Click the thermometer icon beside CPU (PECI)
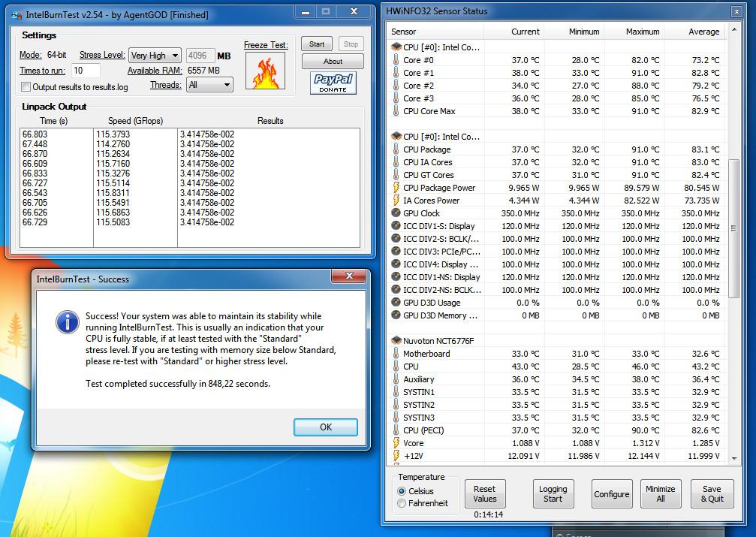Screen dimensions: 756x537 (396, 430)
